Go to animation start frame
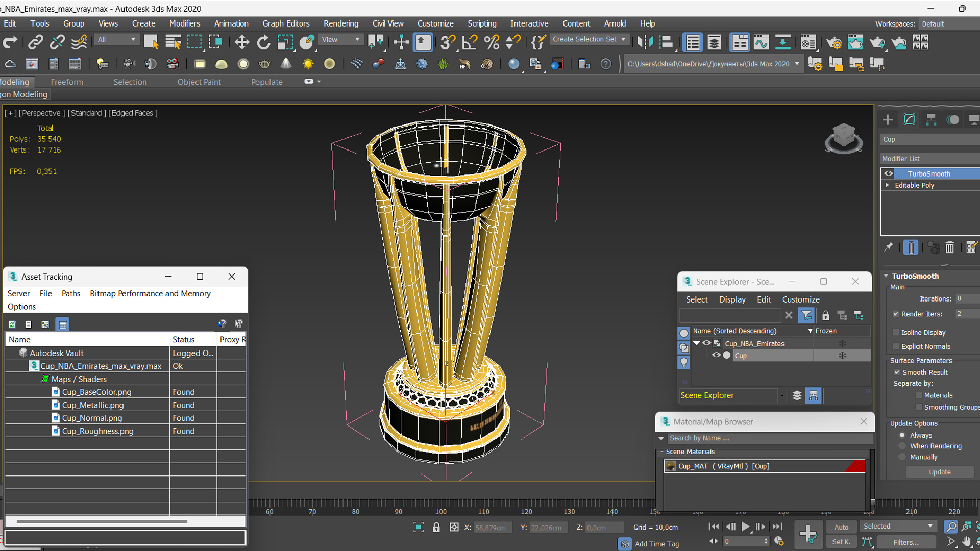 coord(714,527)
